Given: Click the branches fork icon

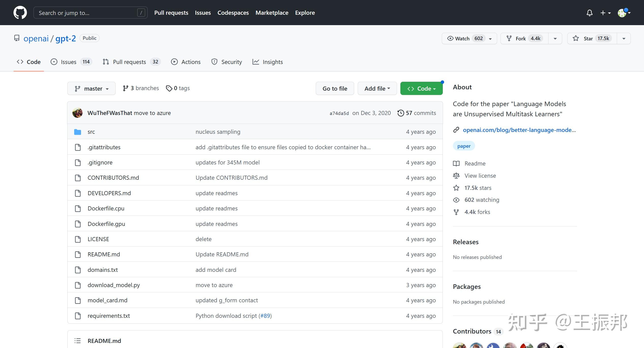Looking at the screenshot, I should coord(125,88).
